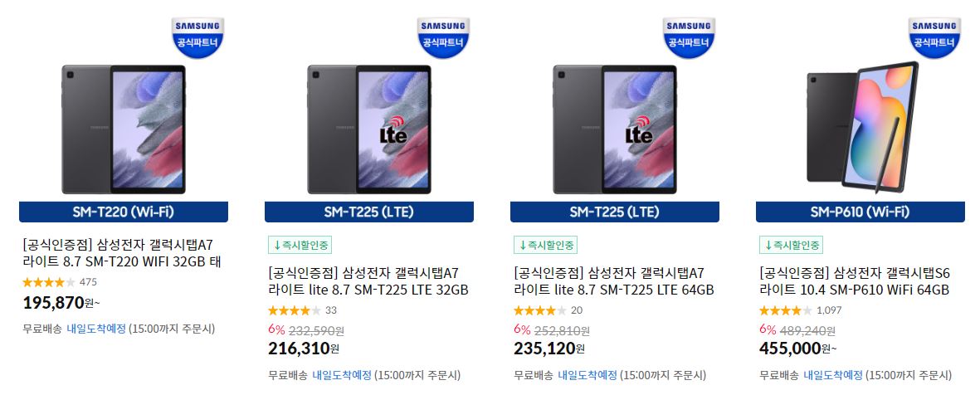Screen dimensions: 980x395
Task: Click 즉시할인중 badge on SM-P610 product
Action: 792,245
